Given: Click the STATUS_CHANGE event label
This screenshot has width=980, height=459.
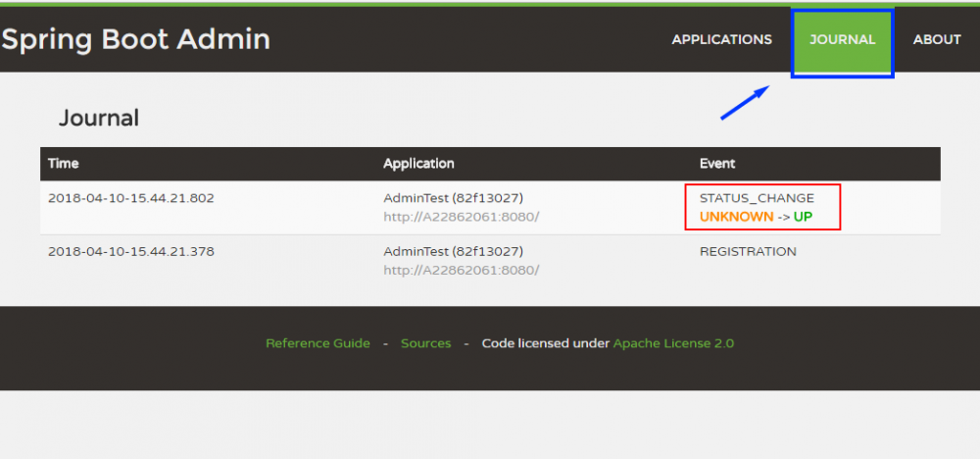Looking at the screenshot, I should [x=757, y=198].
